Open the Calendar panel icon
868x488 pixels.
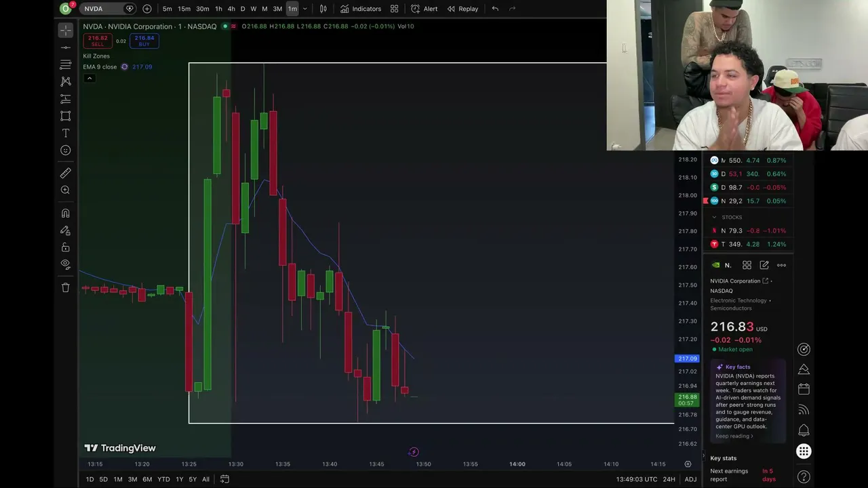804,389
